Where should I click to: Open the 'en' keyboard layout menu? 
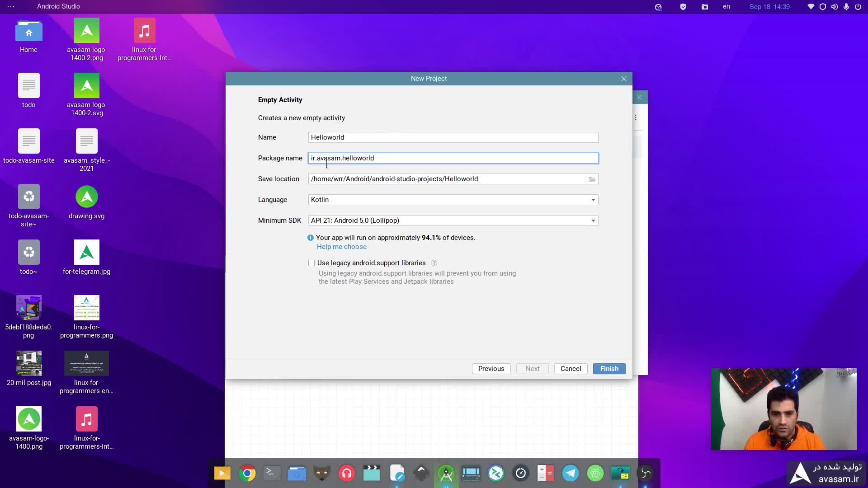[726, 7]
